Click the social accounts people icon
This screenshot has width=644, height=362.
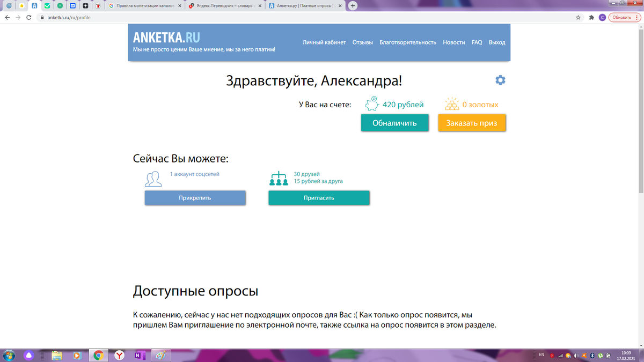tap(153, 179)
